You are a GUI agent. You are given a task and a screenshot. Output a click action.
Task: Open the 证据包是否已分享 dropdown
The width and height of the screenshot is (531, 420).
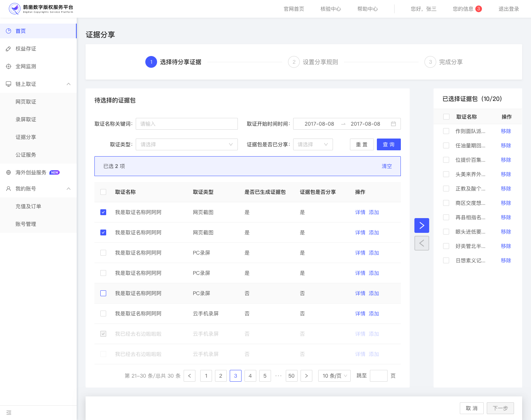[x=313, y=144]
